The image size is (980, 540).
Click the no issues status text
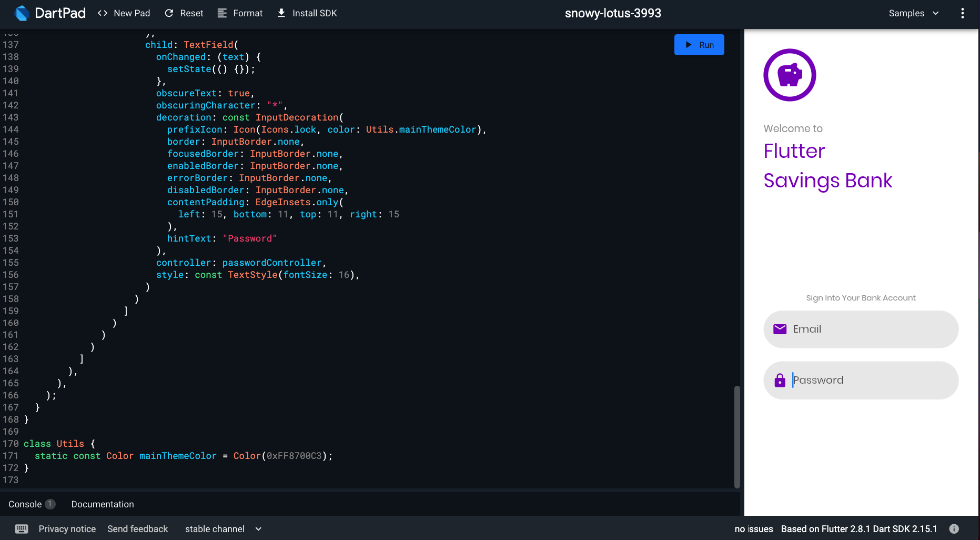click(x=754, y=529)
